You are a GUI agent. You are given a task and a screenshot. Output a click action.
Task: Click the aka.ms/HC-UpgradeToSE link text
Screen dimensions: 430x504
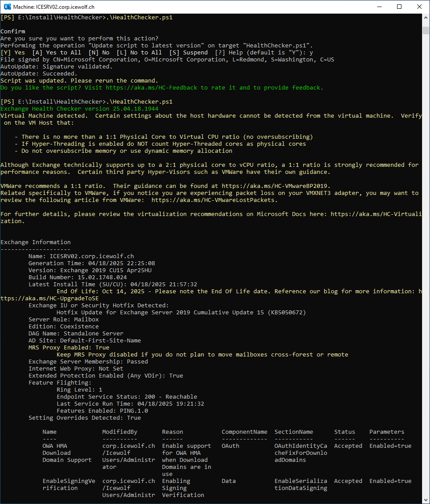tap(50, 299)
